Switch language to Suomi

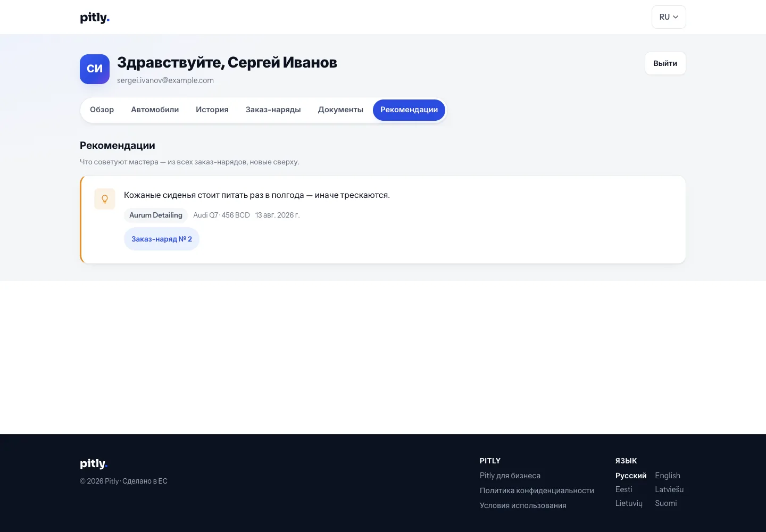[x=666, y=503]
